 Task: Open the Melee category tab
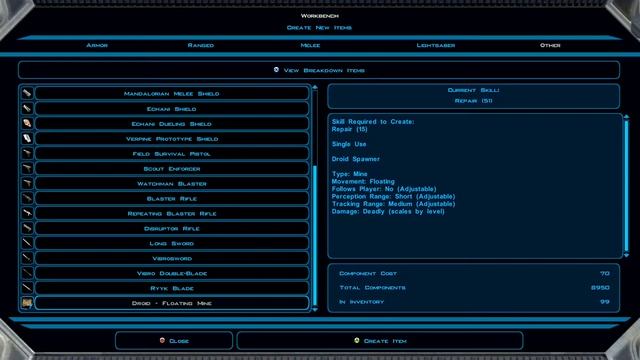tap(310, 45)
